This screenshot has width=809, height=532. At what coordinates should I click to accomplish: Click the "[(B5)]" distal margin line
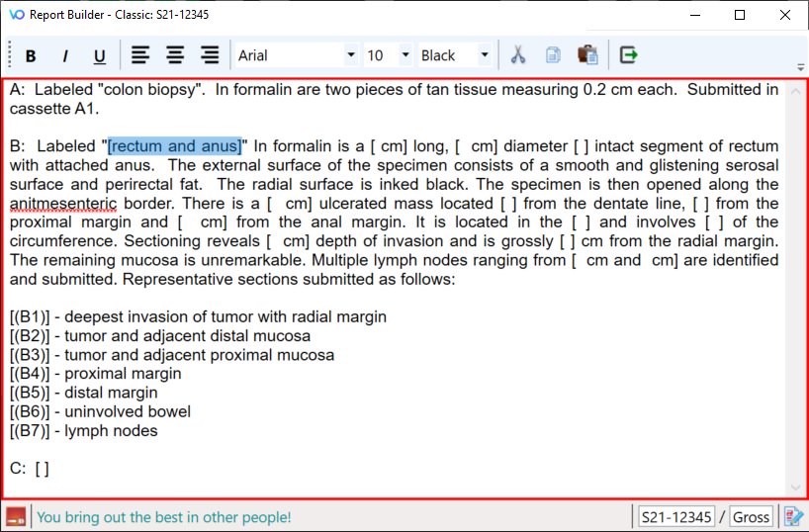[84, 393]
